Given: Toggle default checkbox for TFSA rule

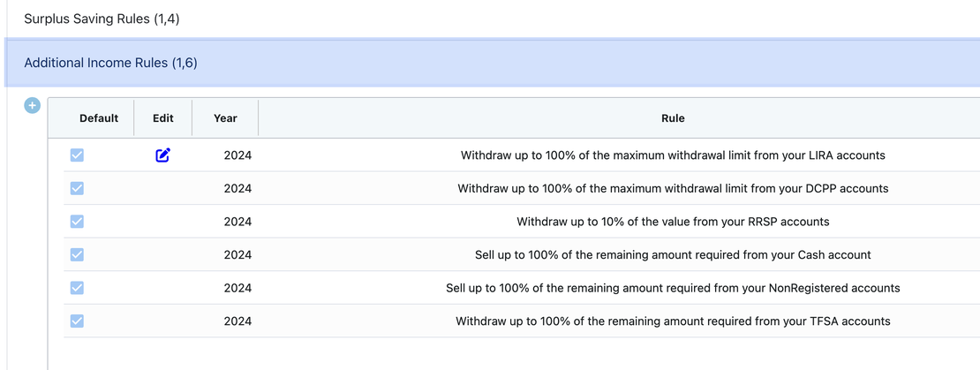Looking at the screenshot, I should pyautogui.click(x=77, y=321).
